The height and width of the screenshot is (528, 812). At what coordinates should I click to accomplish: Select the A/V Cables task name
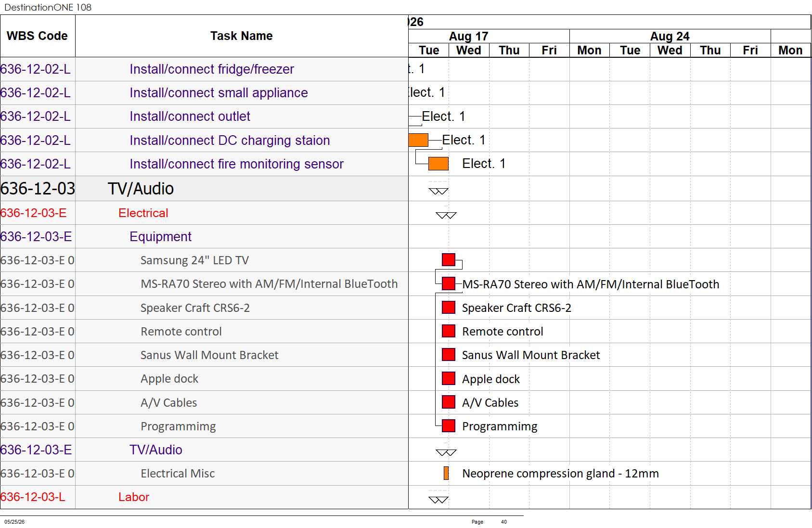point(168,403)
